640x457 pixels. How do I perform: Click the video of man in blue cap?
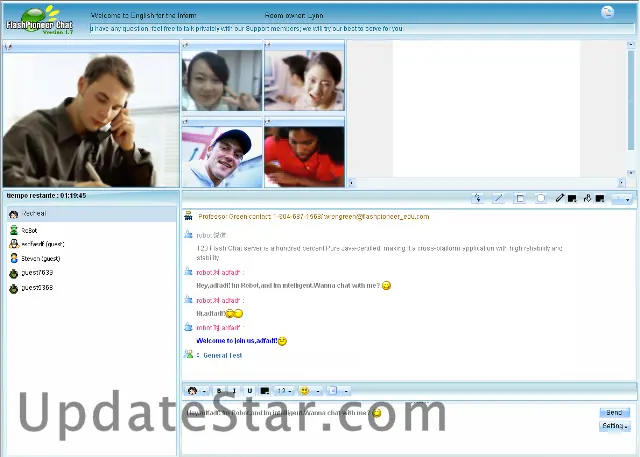(222, 157)
